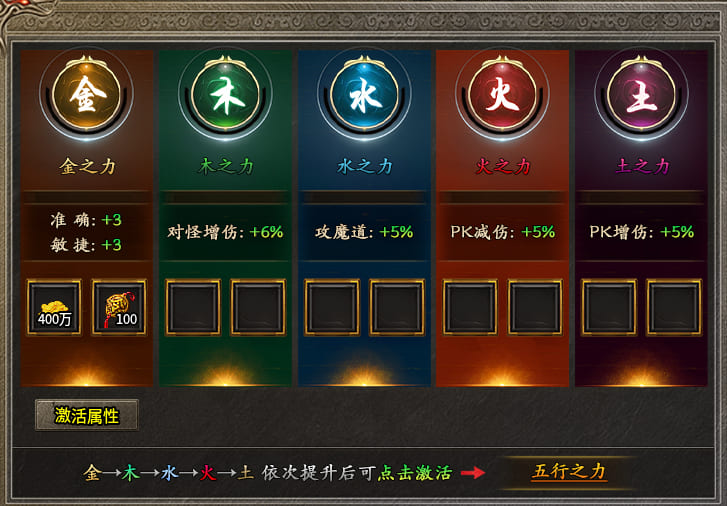Screen dimensions: 727x506
Task: Select the 土之力 title label
Action: click(x=642, y=166)
